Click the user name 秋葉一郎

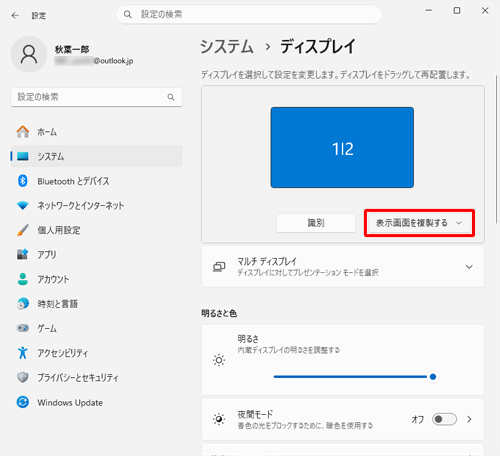(72, 49)
